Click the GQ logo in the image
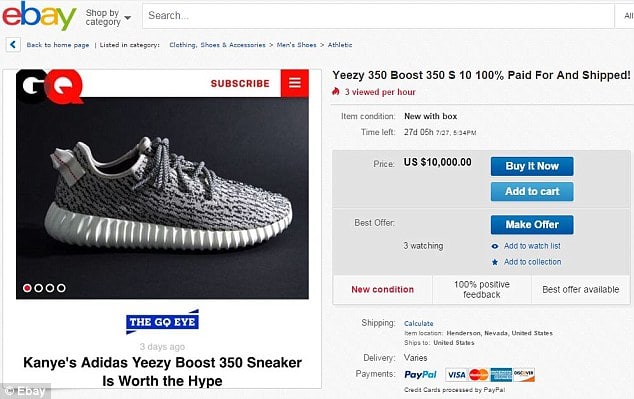This screenshot has width=634, height=399. point(49,86)
